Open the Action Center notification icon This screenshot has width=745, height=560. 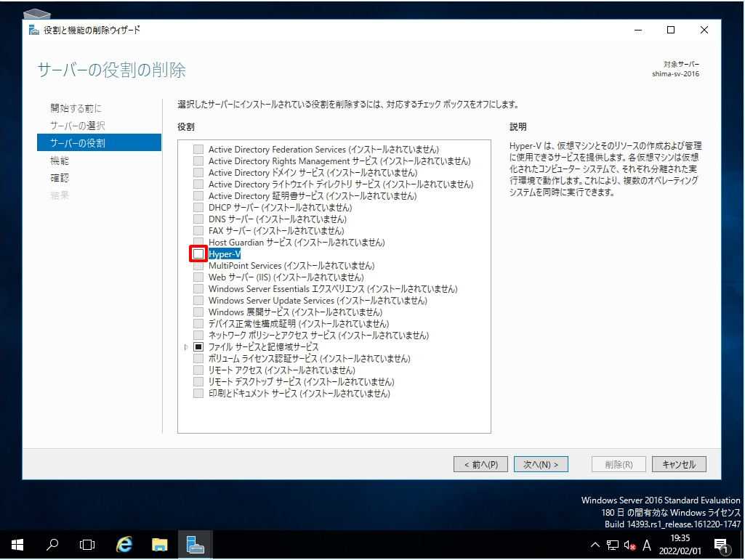tap(721, 545)
